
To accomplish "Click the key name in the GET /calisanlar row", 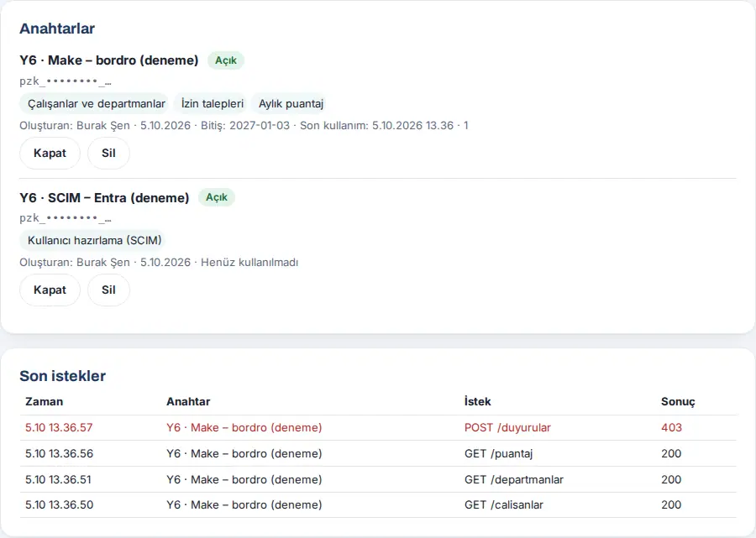I will [244, 504].
